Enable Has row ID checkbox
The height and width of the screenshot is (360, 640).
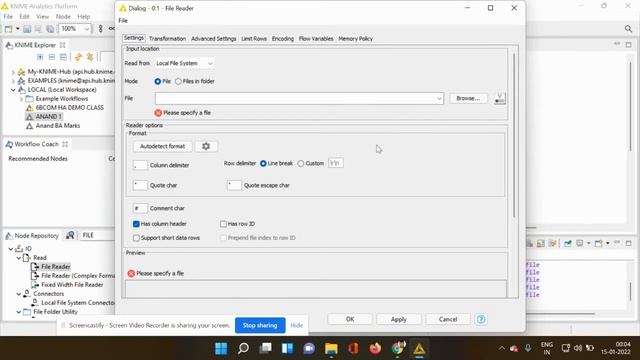pos(223,224)
